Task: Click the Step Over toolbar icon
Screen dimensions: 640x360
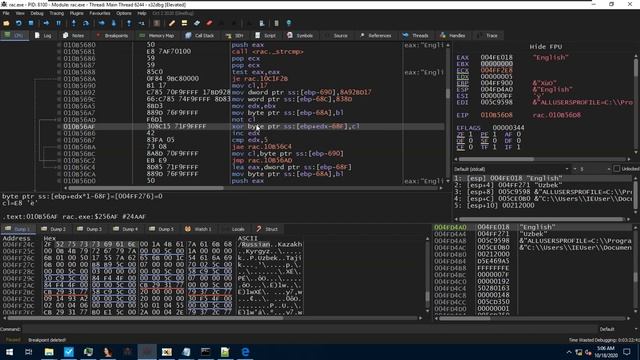Action: (86, 23)
